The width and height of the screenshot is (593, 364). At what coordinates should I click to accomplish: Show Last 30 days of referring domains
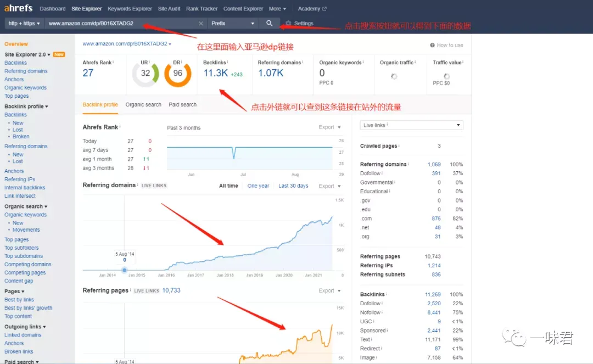tap(293, 186)
